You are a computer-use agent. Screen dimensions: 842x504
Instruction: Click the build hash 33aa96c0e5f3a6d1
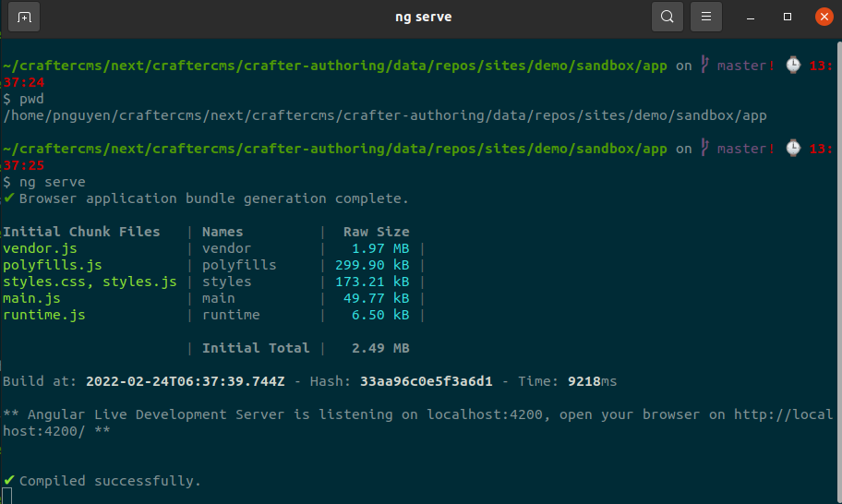tap(426, 381)
